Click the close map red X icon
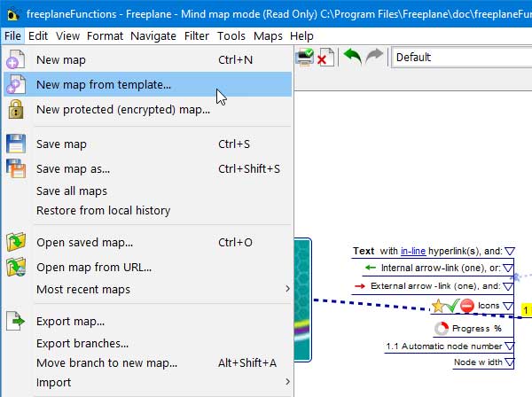Screen dimensions: 532x397 (325, 57)
